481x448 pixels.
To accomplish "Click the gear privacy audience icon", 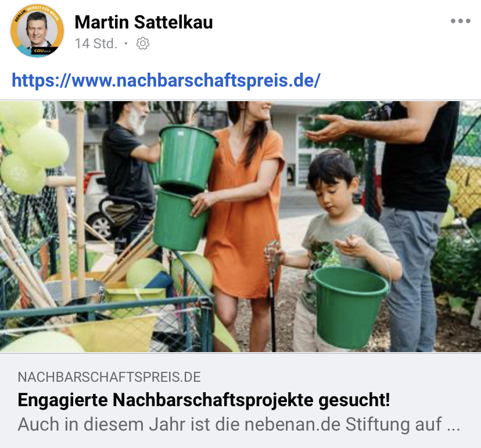I will (x=143, y=44).
